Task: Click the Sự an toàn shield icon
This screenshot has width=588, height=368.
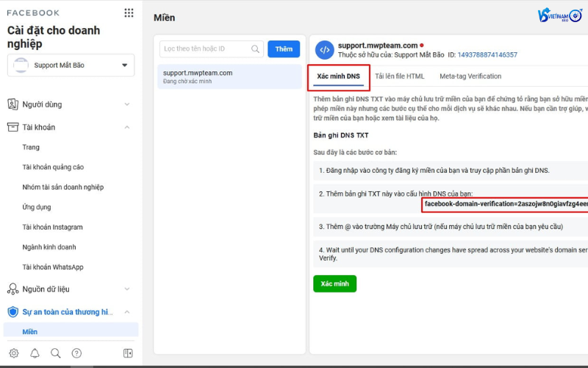Action: point(12,311)
